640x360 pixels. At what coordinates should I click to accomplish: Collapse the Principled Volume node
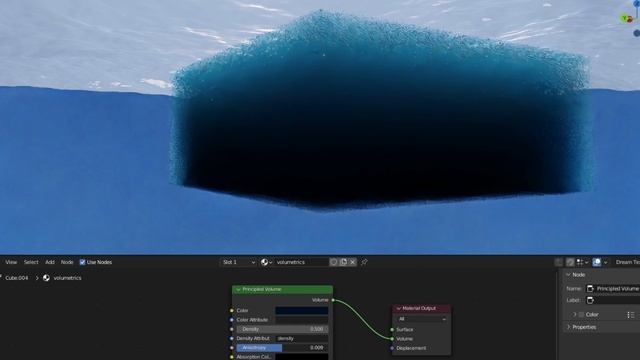238,289
